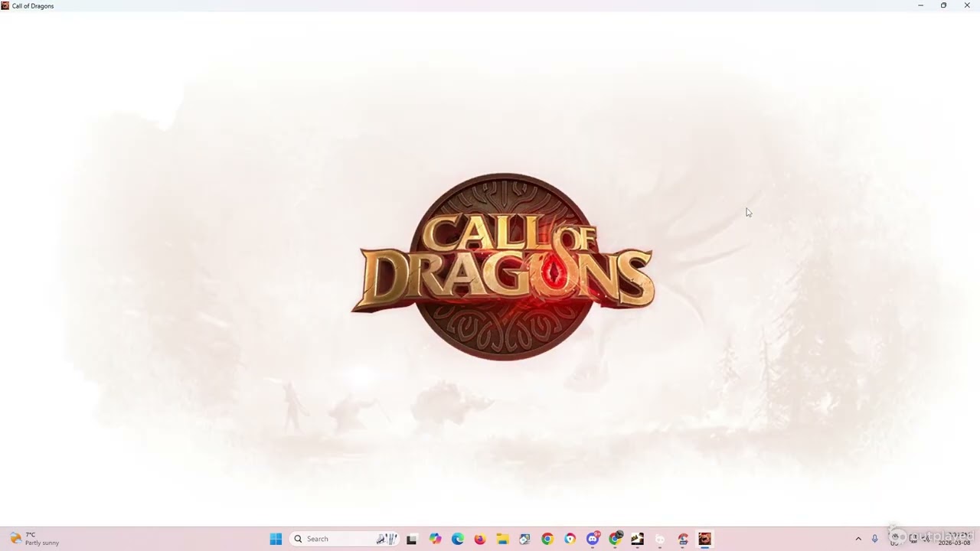Open the Windows Start menu
Screen dimensions: 980x551
click(276, 539)
